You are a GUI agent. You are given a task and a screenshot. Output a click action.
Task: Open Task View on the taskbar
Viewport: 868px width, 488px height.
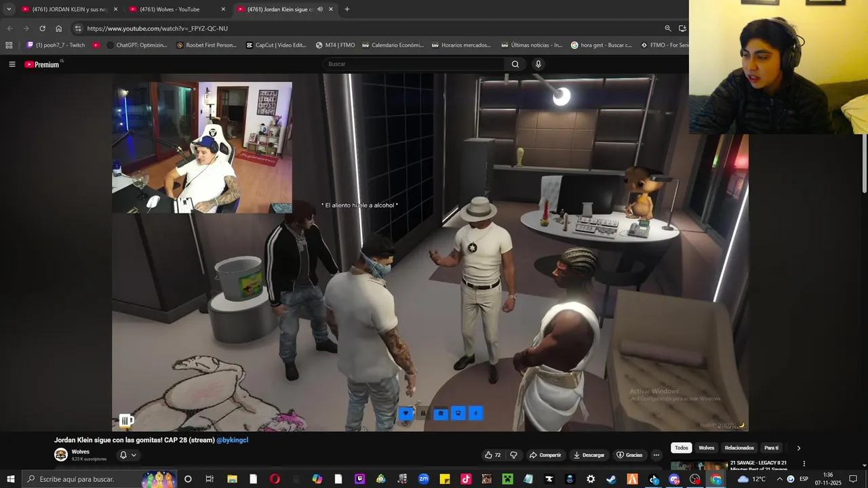point(210,479)
